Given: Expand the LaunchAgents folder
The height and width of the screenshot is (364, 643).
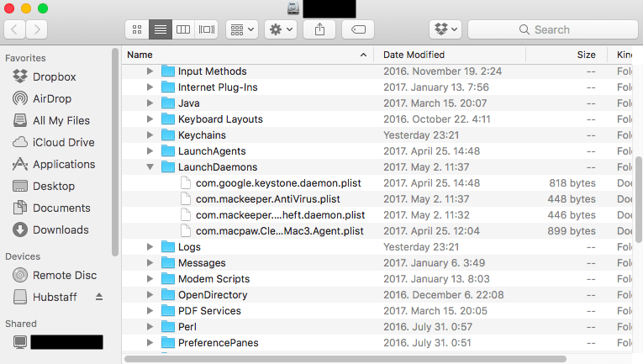Looking at the screenshot, I should coord(150,151).
